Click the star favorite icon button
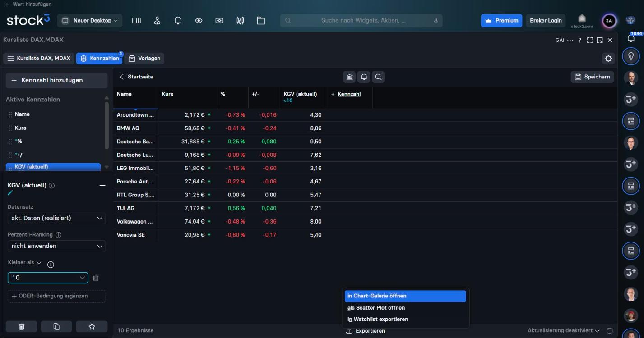Screen dimensions: 644x338 click(92, 327)
